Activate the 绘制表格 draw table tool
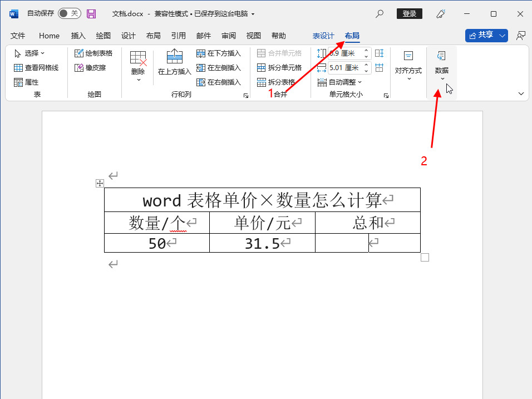 (x=93, y=53)
